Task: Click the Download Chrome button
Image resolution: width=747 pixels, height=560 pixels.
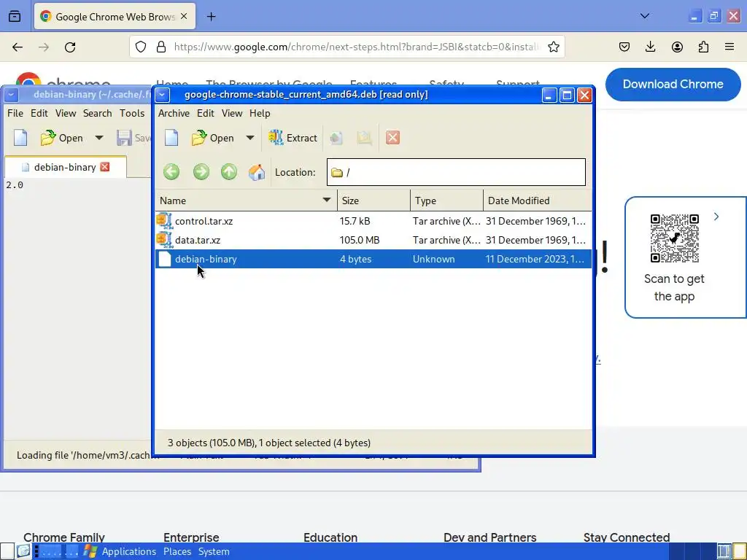Action: pyautogui.click(x=673, y=85)
